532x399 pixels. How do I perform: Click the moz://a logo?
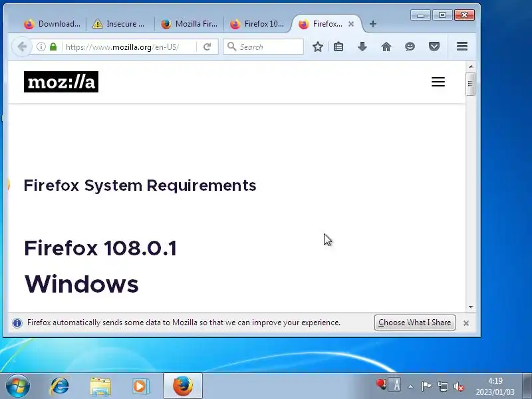point(61,82)
